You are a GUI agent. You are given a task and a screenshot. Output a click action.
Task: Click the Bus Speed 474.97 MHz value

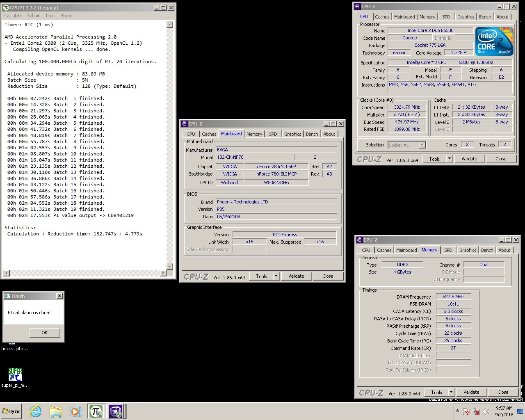[x=407, y=122]
